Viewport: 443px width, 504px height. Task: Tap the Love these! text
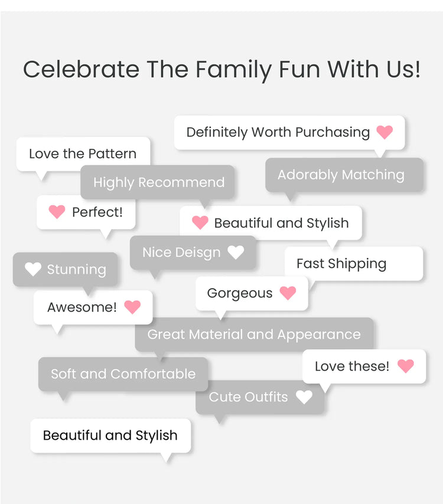click(352, 366)
